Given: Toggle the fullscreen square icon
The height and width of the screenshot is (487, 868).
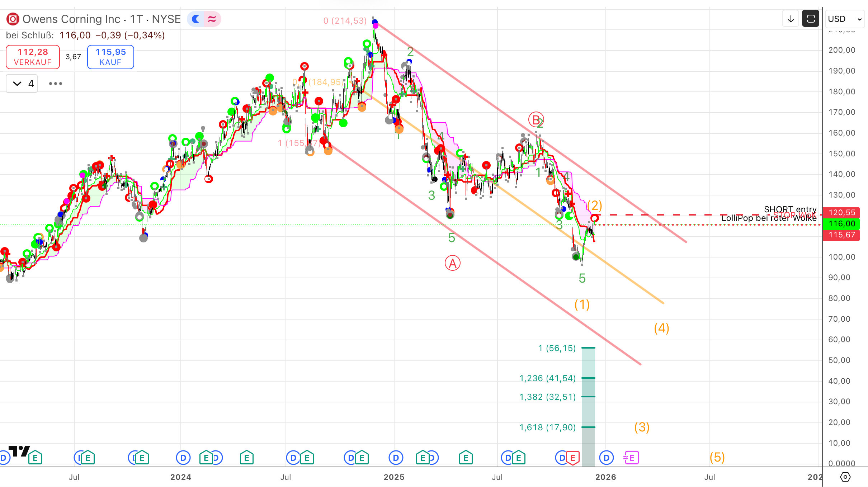Looking at the screenshot, I should 811,19.
